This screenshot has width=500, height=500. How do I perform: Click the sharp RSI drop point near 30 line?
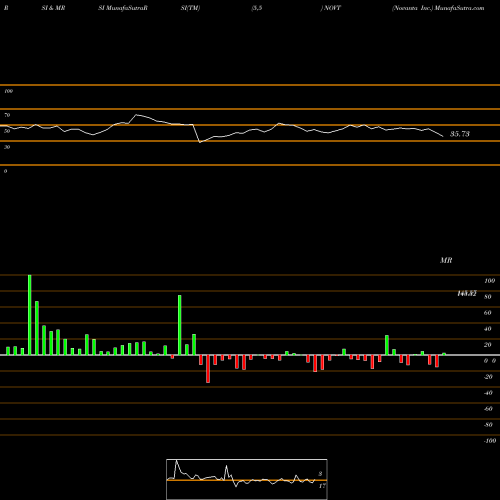coord(200,142)
